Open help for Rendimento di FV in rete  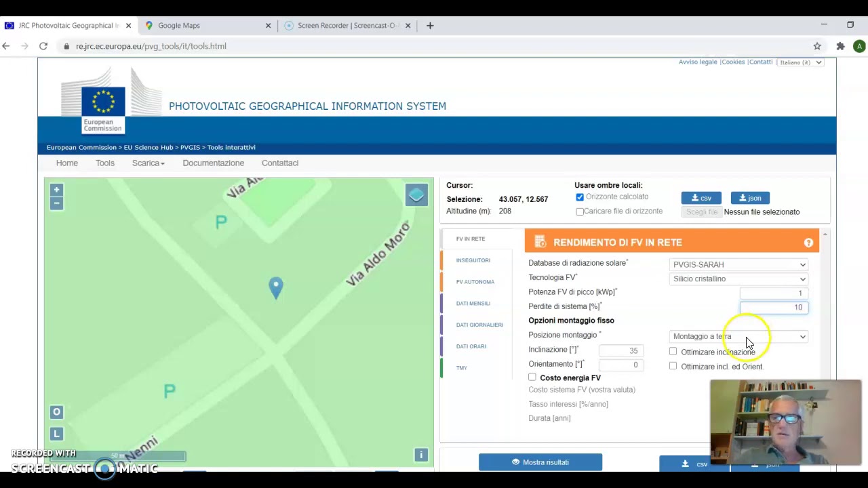tap(808, 243)
